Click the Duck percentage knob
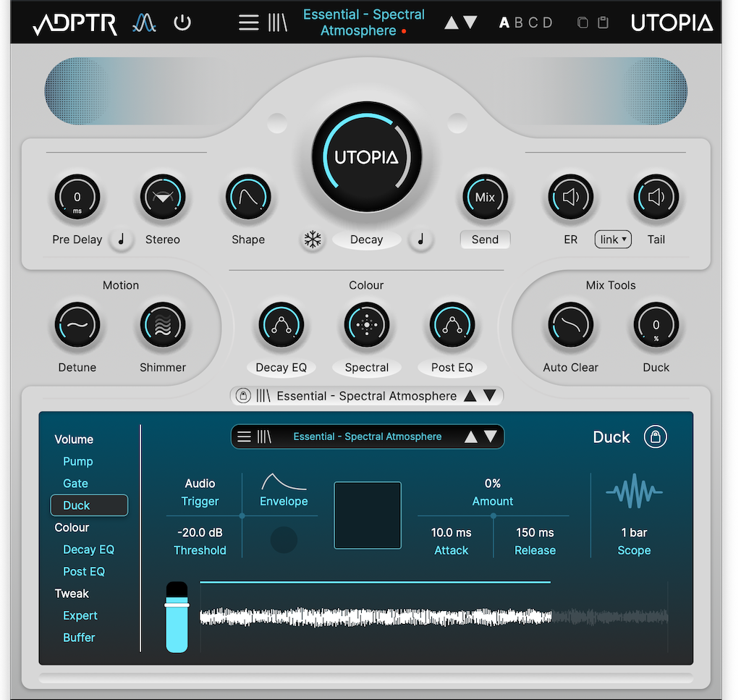741x700 pixels. 656,325
